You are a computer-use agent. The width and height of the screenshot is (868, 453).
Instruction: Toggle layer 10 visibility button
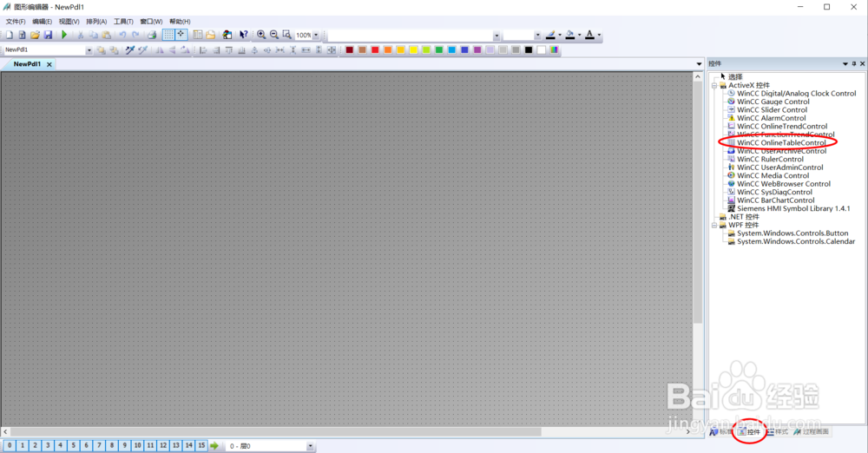(x=137, y=445)
